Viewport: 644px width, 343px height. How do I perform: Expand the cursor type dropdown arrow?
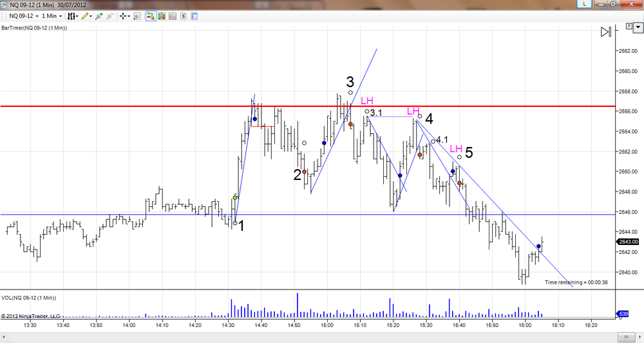[129, 17]
